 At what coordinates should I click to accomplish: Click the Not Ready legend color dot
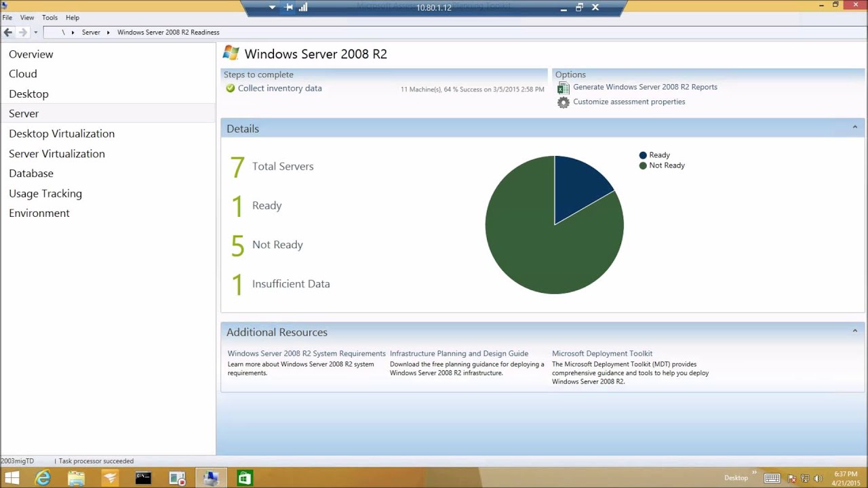[x=643, y=165]
